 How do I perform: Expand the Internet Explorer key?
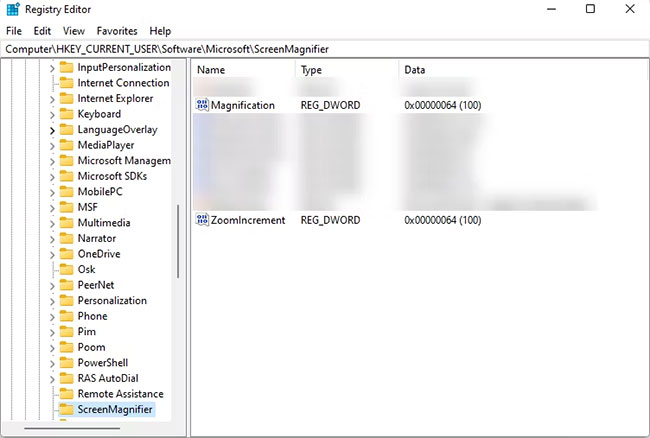coord(52,99)
